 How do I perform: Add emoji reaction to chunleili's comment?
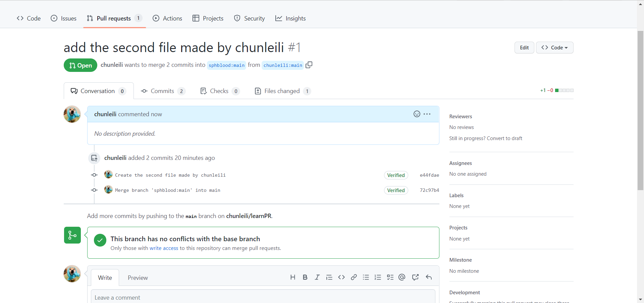[x=417, y=114]
